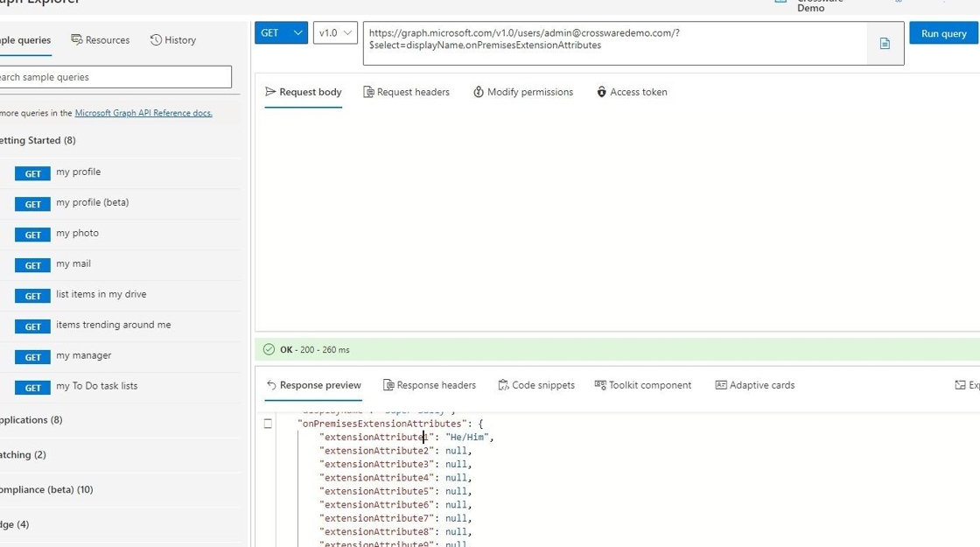Click the "extensionAttribute8" line in response
980x547 pixels.
[x=395, y=532]
